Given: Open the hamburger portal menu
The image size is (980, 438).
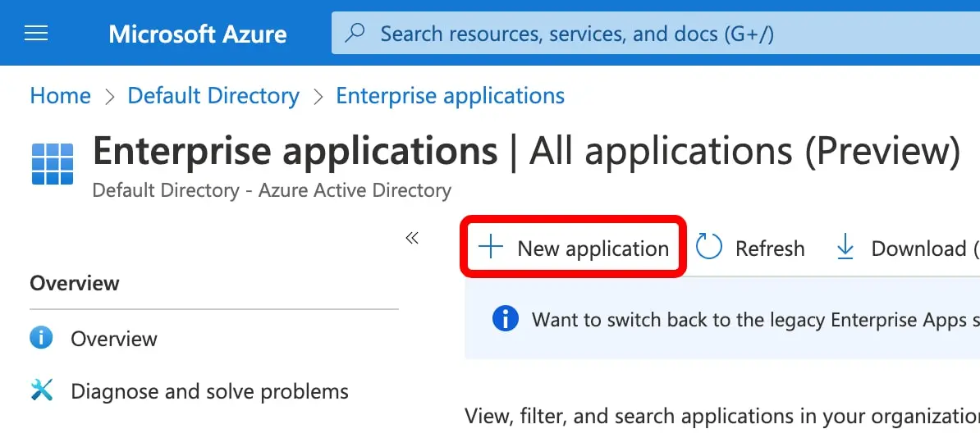Looking at the screenshot, I should coord(35,33).
